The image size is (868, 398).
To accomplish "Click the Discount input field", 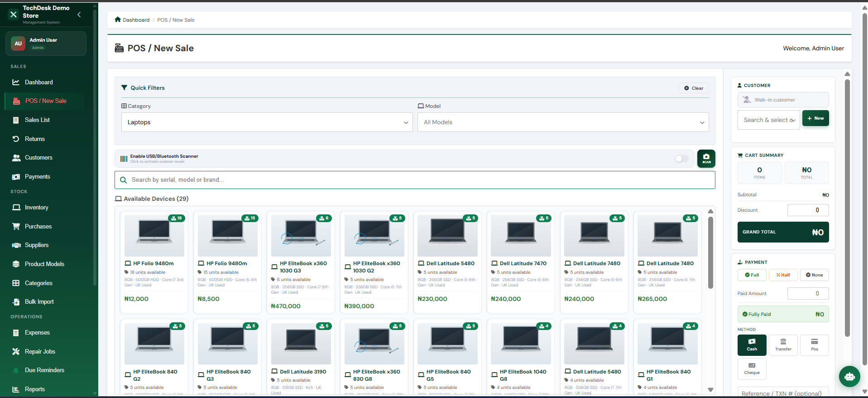I will click(x=808, y=210).
